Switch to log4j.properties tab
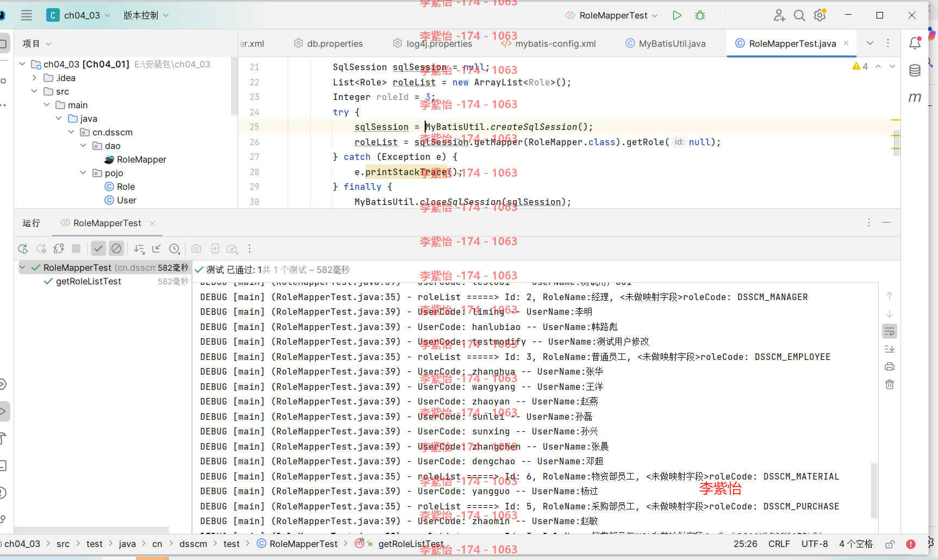938x560 pixels. pos(432,43)
